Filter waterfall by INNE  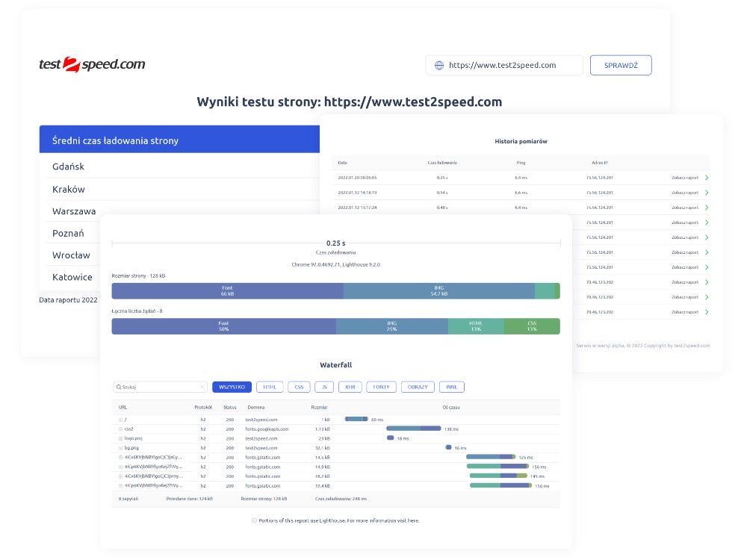click(x=452, y=387)
